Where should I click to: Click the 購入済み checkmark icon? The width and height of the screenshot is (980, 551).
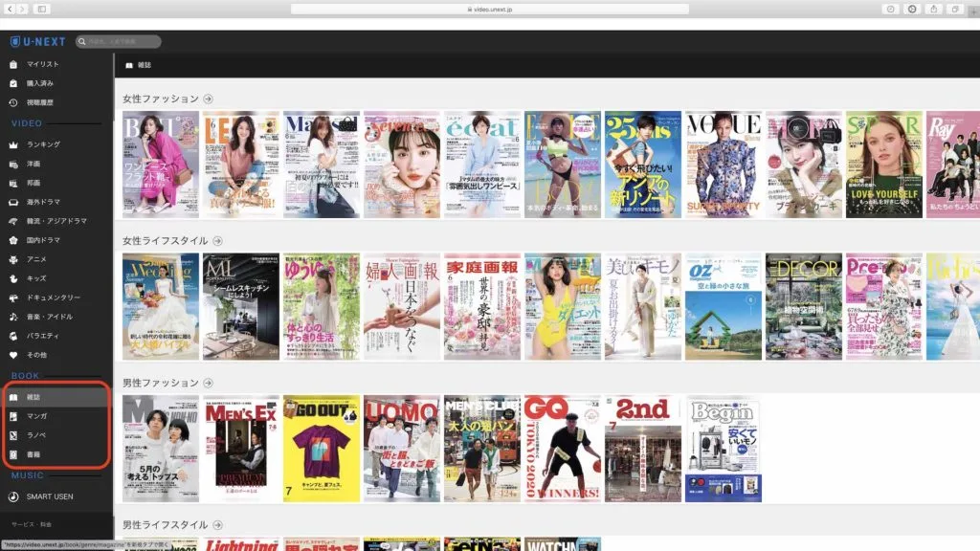13,83
